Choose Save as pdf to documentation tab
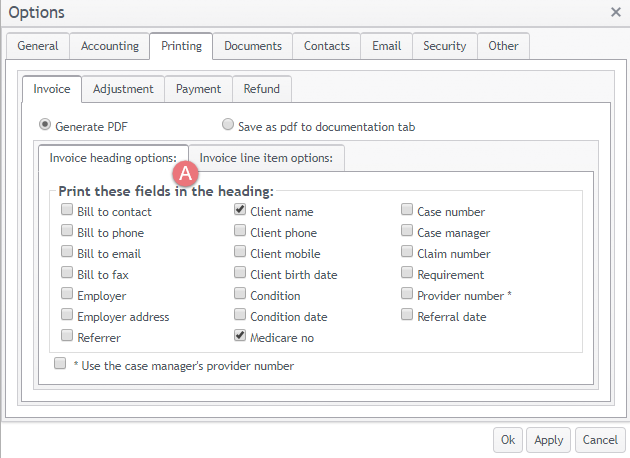Screen dimensions: 630x458 (228, 126)
